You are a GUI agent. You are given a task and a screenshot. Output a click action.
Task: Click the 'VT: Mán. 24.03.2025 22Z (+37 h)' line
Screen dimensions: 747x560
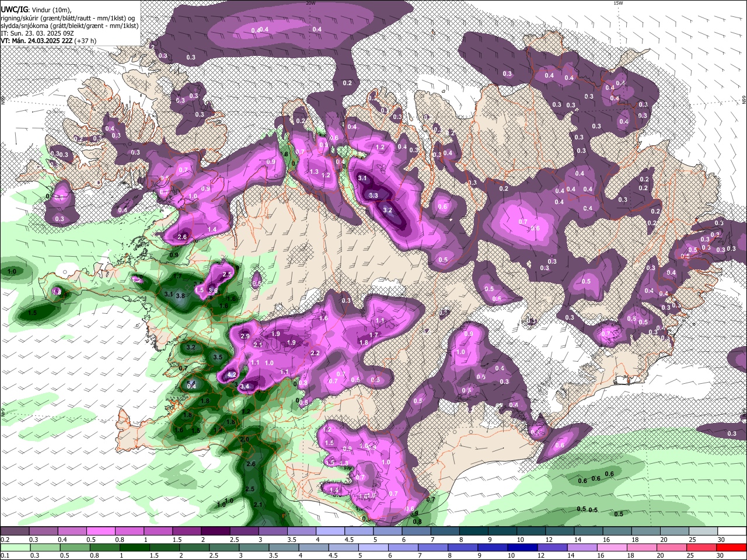point(49,41)
